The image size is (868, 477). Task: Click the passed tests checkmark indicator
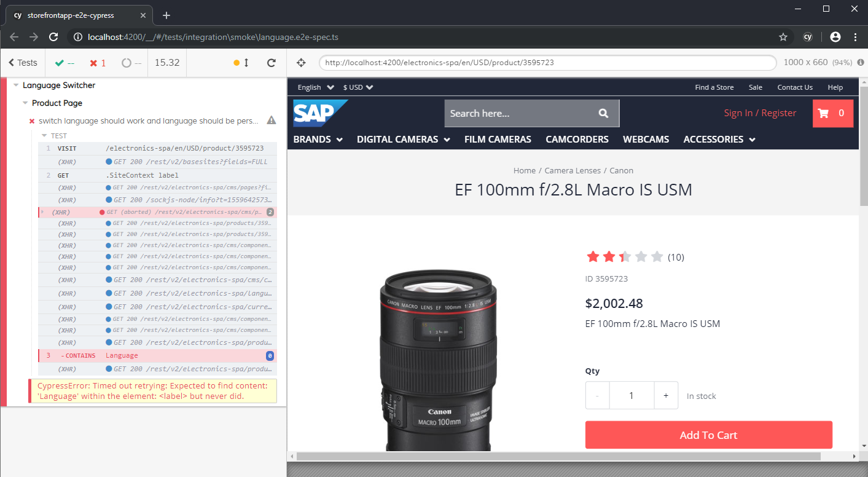(65, 63)
